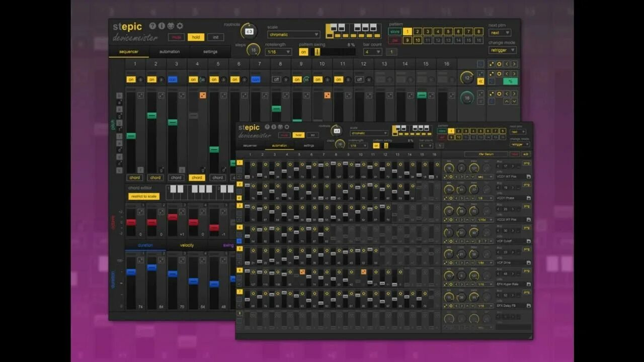Open settings tab in back window

(210, 52)
